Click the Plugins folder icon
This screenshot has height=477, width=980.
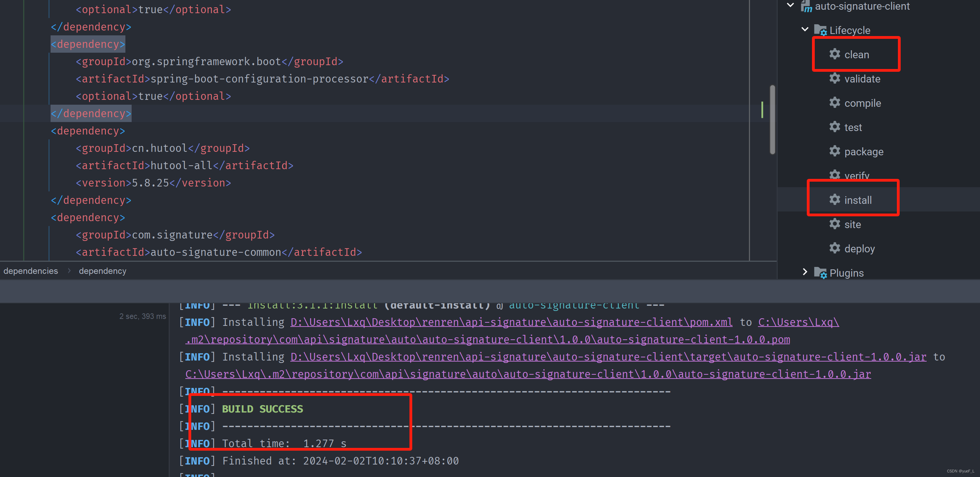pos(821,272)
